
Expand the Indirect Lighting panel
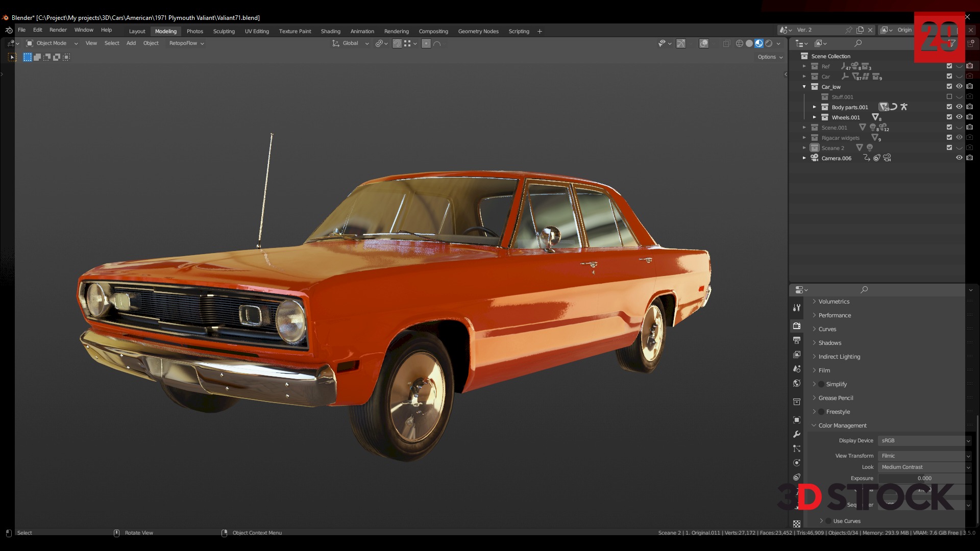coord(839,357)
